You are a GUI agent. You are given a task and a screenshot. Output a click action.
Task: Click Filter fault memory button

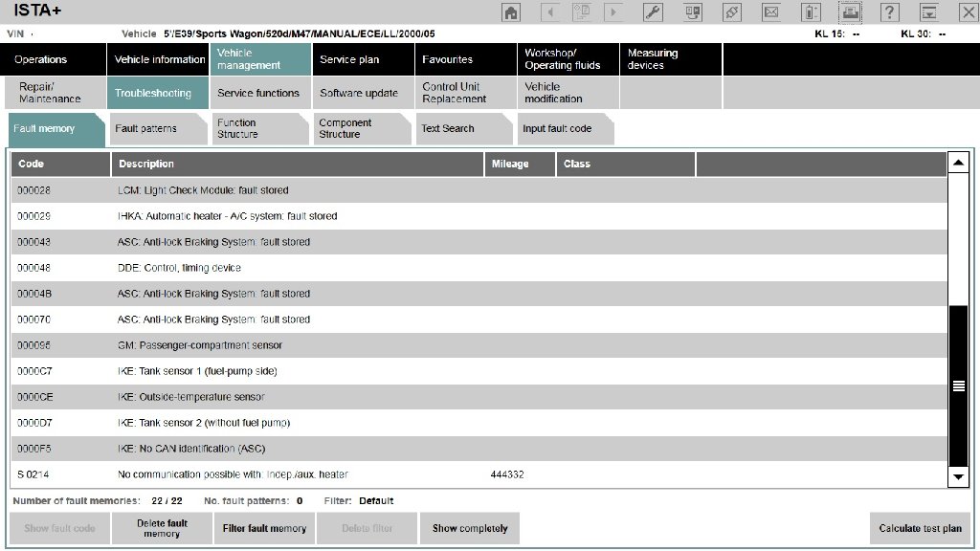pos(264,528)
